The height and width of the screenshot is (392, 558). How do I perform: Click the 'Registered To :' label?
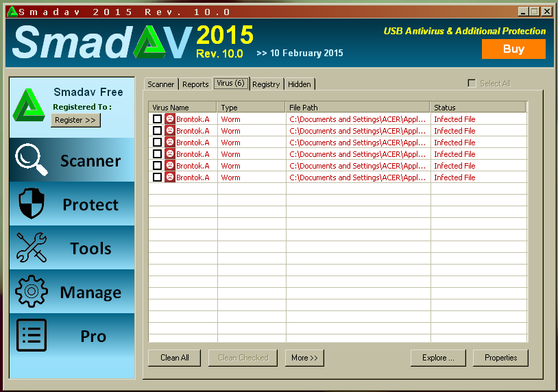tap(82, 107)
